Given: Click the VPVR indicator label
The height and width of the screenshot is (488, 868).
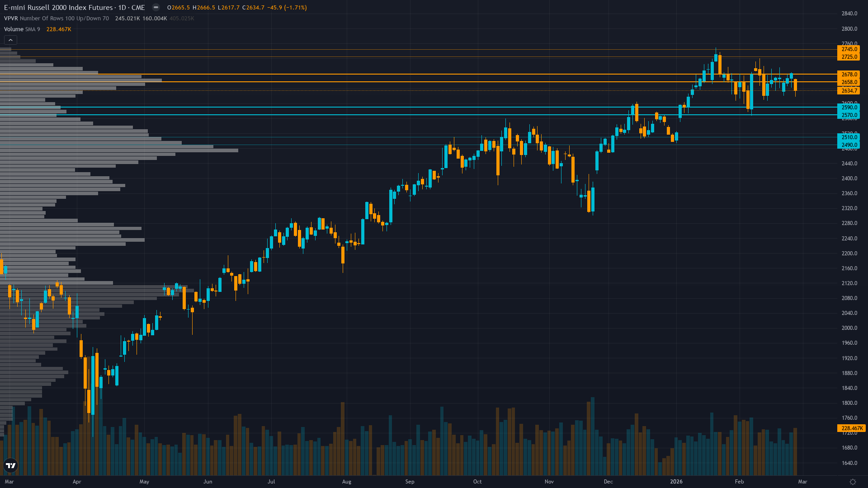Looking at the screenshot, I should (x=9, y=19).
